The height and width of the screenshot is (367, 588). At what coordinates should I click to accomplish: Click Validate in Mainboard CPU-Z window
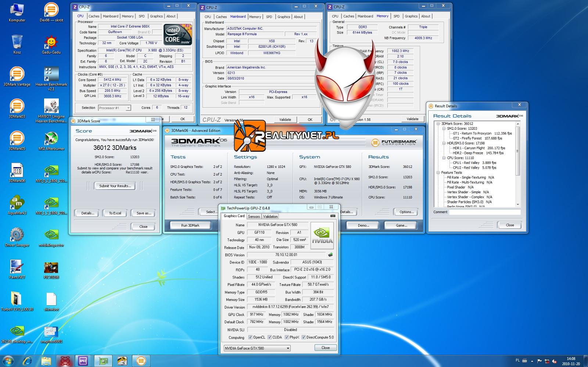point(285,119)
